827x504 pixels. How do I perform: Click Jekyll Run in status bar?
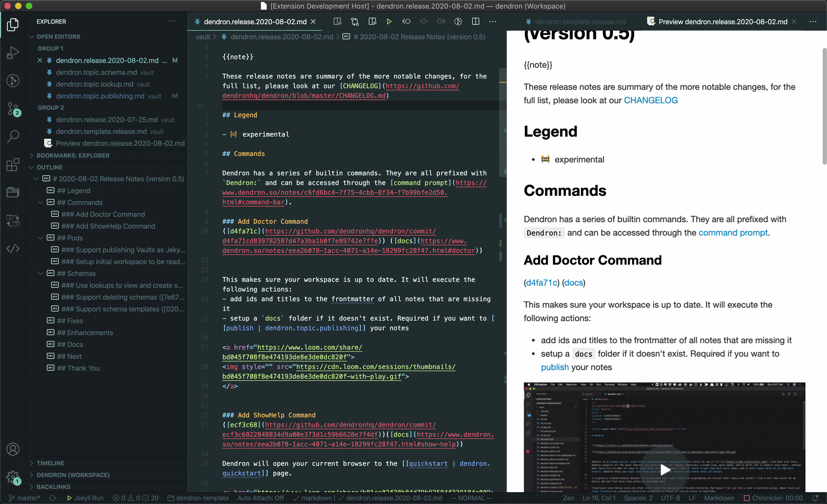click(x=85, y=498)
